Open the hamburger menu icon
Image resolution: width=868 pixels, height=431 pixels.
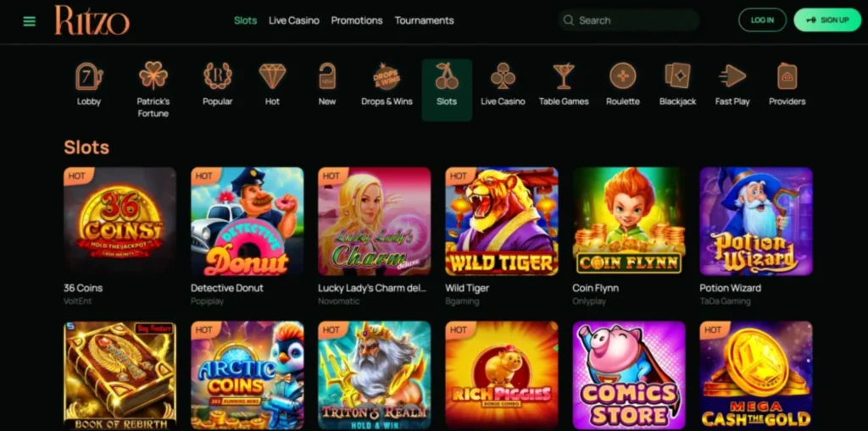30,21
